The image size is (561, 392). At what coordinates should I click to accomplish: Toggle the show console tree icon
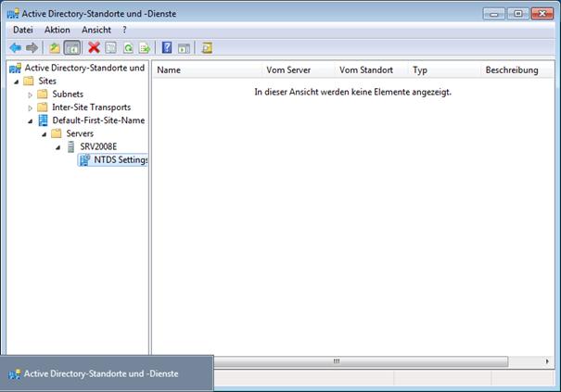click(72, 47)
